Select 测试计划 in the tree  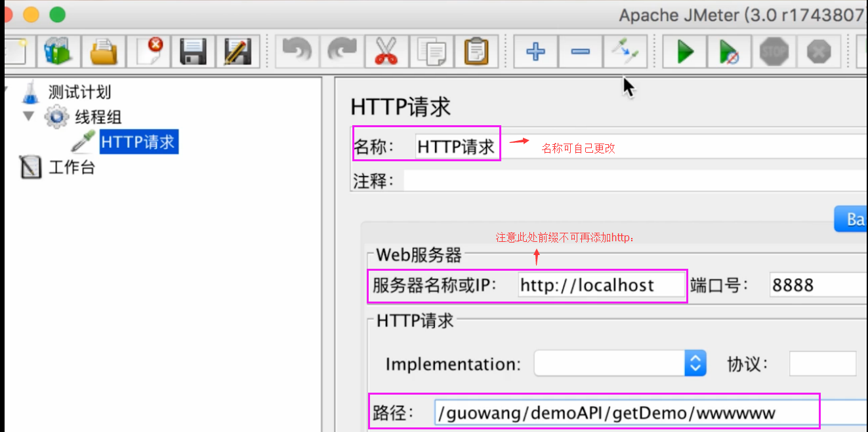point(79,92)
